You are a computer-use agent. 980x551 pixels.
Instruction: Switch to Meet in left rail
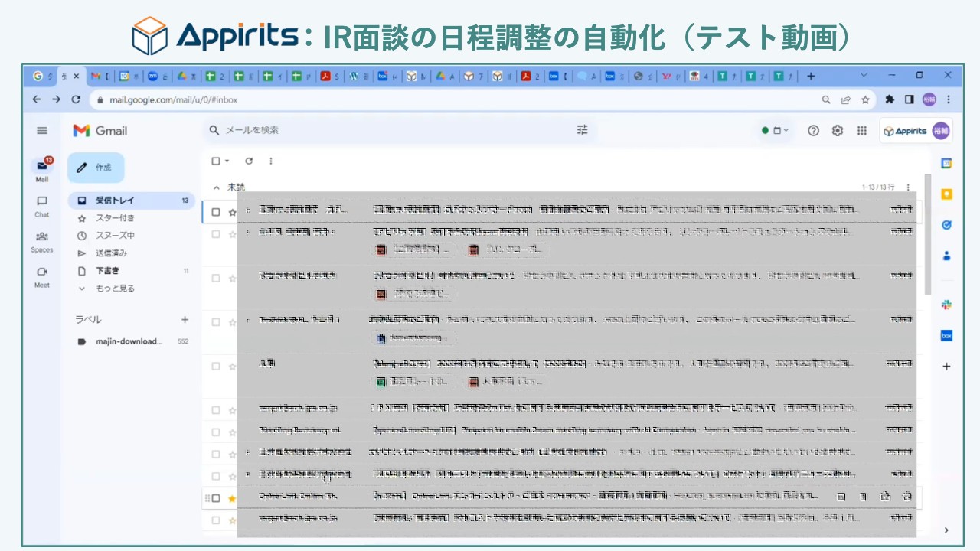pyautogui.click(x=42, y=276)
